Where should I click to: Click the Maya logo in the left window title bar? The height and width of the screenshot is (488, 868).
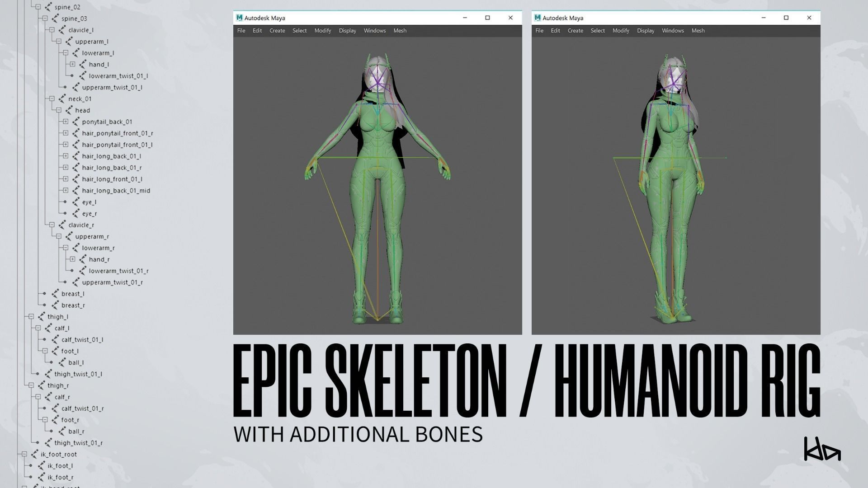tap(239, 18)
